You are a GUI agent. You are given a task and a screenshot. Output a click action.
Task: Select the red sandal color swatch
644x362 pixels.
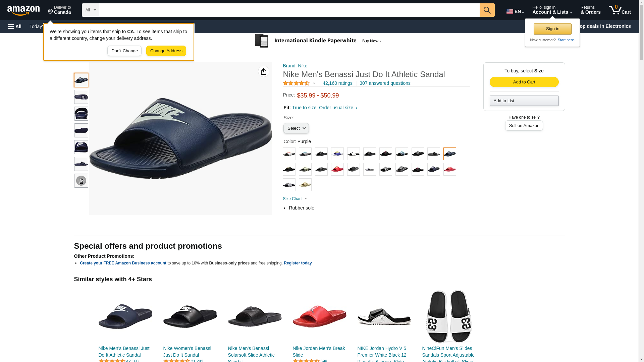(337, 169)
